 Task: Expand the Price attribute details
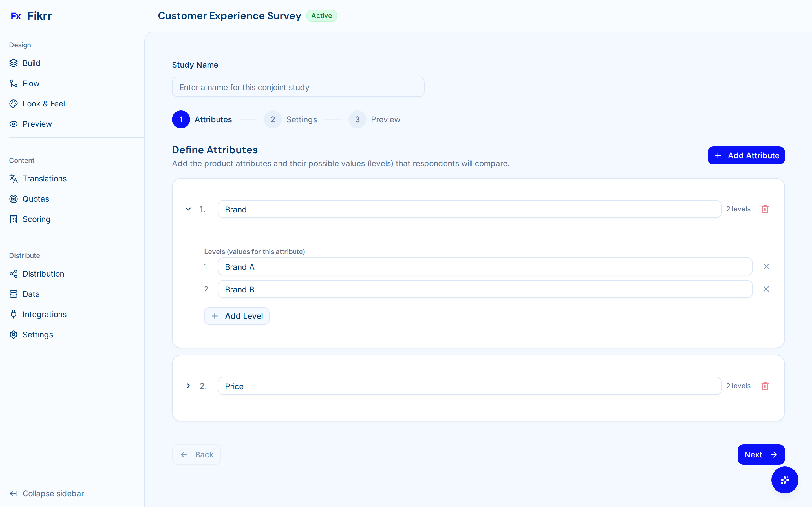(x=188, y=386)
